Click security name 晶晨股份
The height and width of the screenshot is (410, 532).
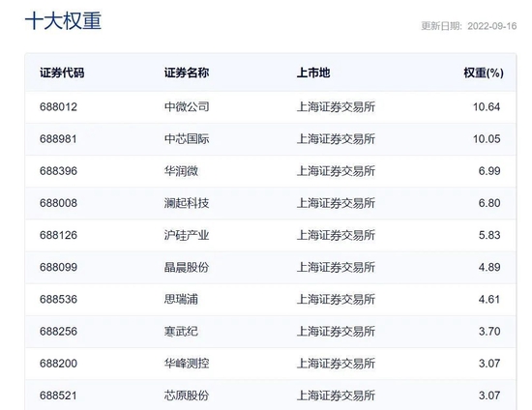187,267
